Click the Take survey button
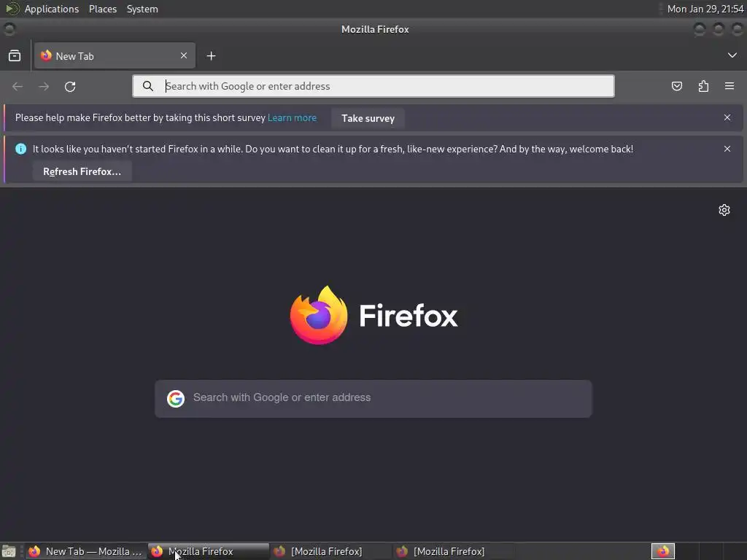This screenshot has height=560, width=747. 368,118
